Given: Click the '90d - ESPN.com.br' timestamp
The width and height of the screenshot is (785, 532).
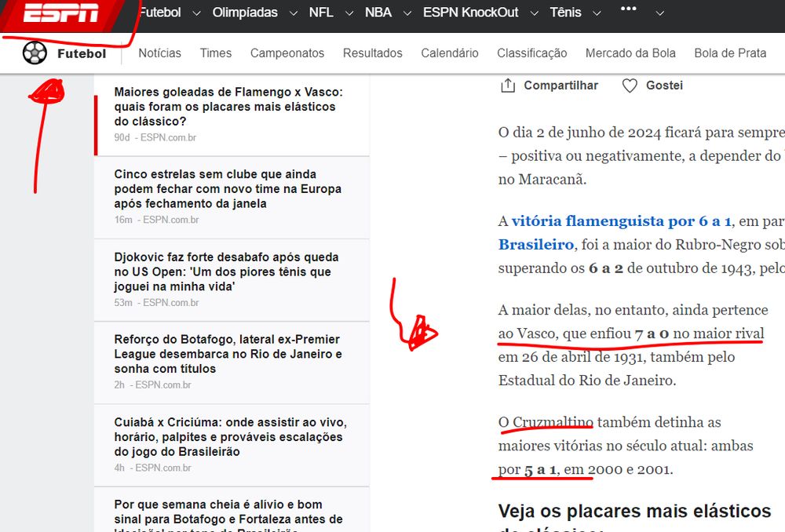Looking at the screenshot, I should (155, 137).
